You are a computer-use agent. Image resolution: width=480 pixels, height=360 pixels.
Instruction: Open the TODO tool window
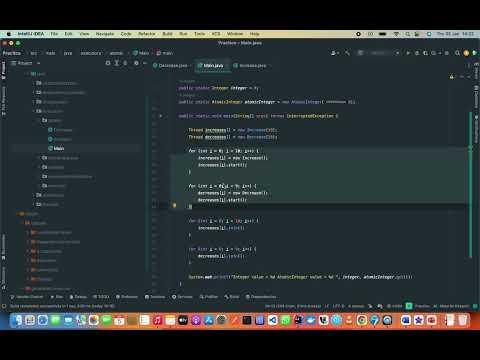pyautogui.click(x=101, y=297)
